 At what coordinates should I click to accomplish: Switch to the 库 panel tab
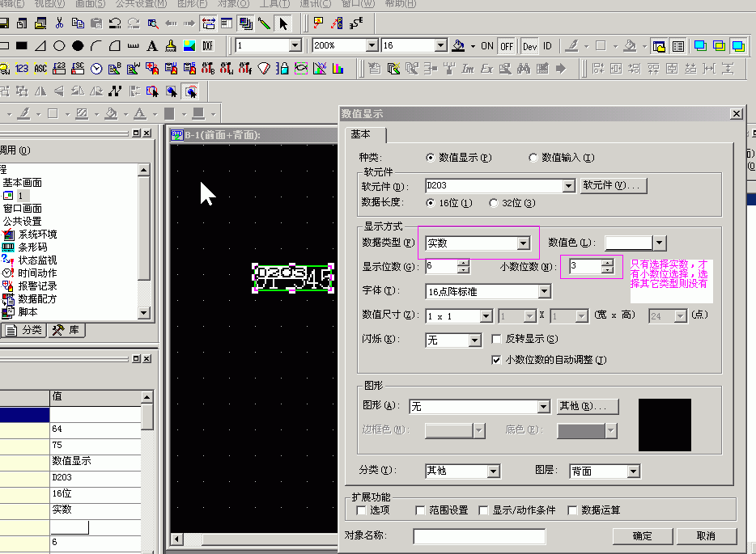tap(66, 330)
